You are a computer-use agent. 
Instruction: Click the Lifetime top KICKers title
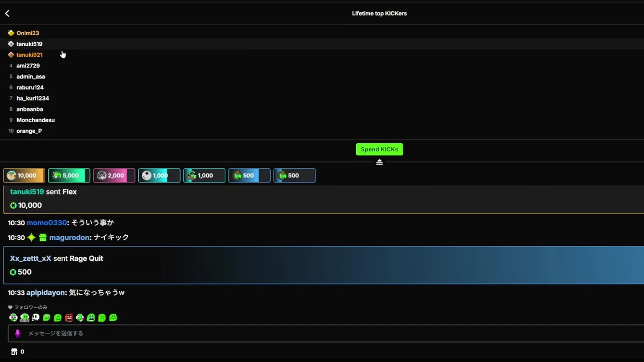point(379,14)
